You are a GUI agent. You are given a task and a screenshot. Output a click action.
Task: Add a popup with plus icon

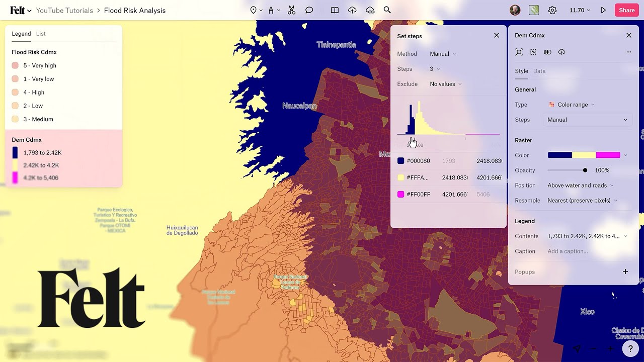(625, 271)
